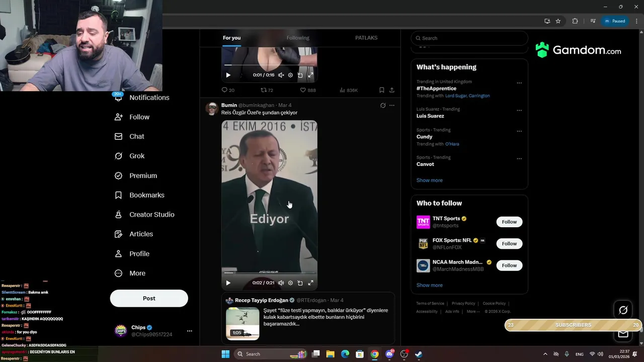Click the Chat envelope icon

click(x=118, y=136)
